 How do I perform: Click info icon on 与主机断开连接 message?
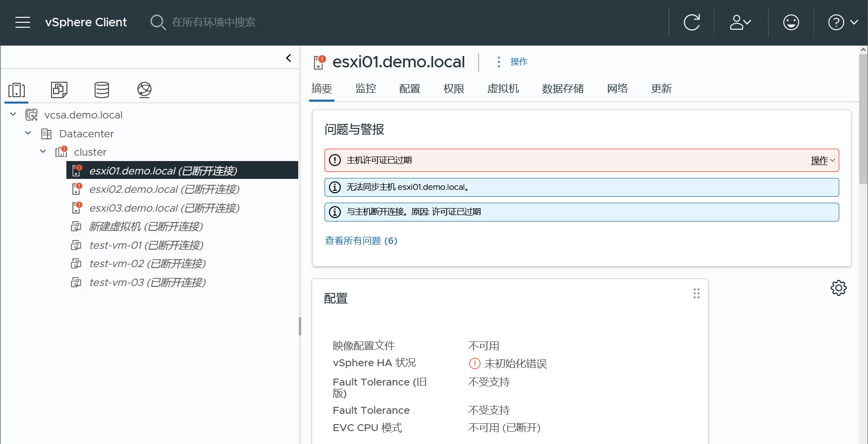tap(335, 212)
